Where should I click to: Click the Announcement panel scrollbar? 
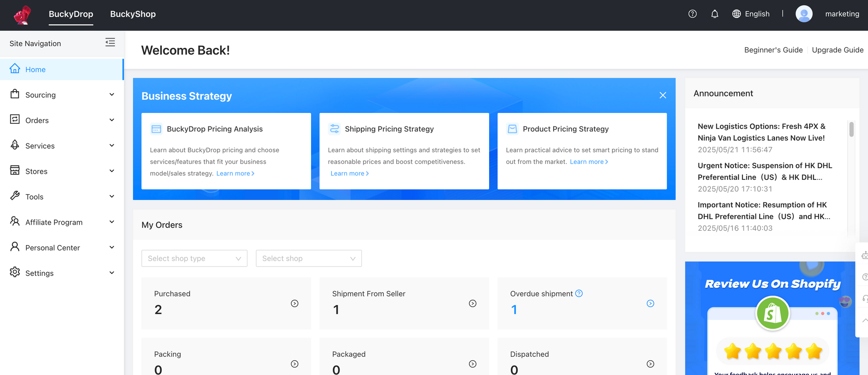(852, 129)
